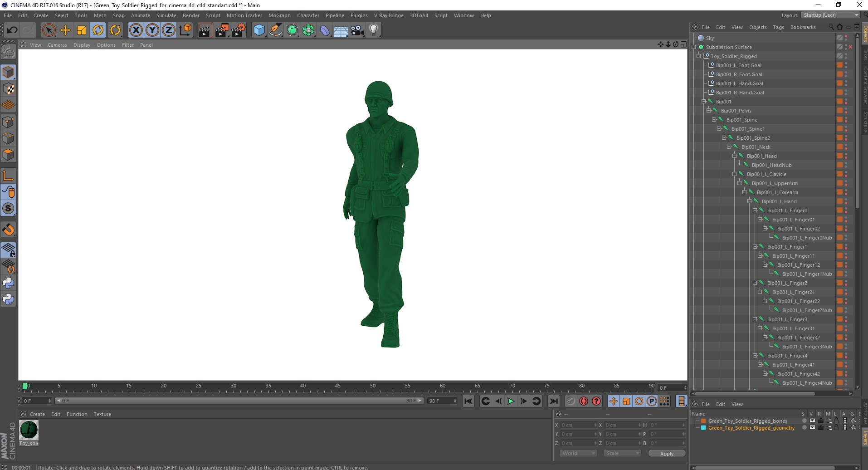Toggle viewer visibility of geometry layer
Image resolution: width=868 pixels, height=470 pixels.
point(812,427)
